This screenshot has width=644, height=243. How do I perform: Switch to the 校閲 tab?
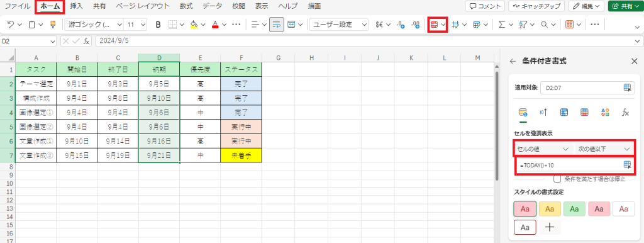coord(238,6)
